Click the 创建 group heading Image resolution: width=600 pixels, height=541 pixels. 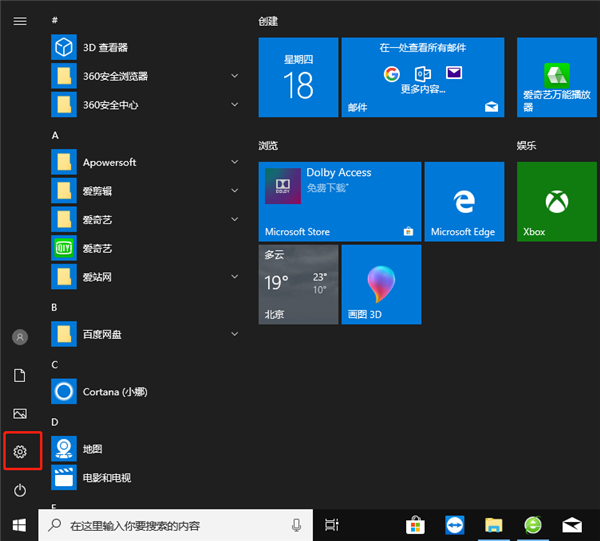268,21
